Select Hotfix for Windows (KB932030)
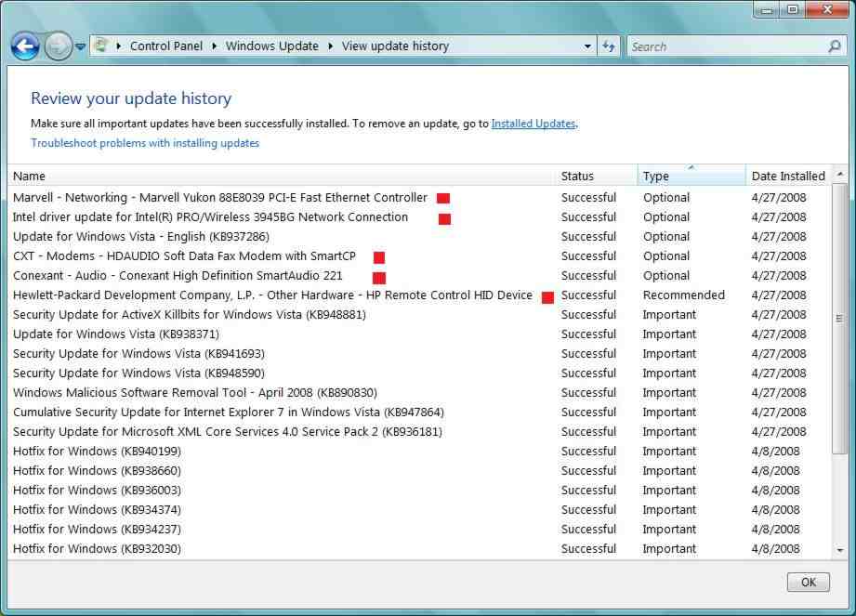Viewport: 856px width, 616px height. coord(419,549)
